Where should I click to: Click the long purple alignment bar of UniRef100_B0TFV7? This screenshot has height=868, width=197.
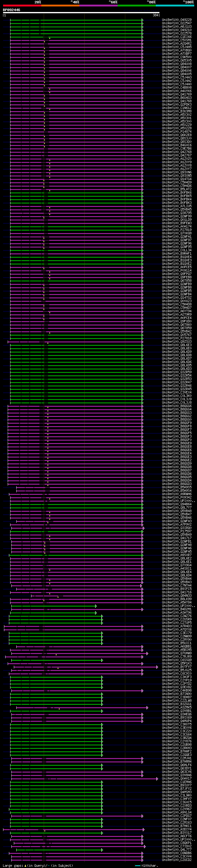pos(86,667)
